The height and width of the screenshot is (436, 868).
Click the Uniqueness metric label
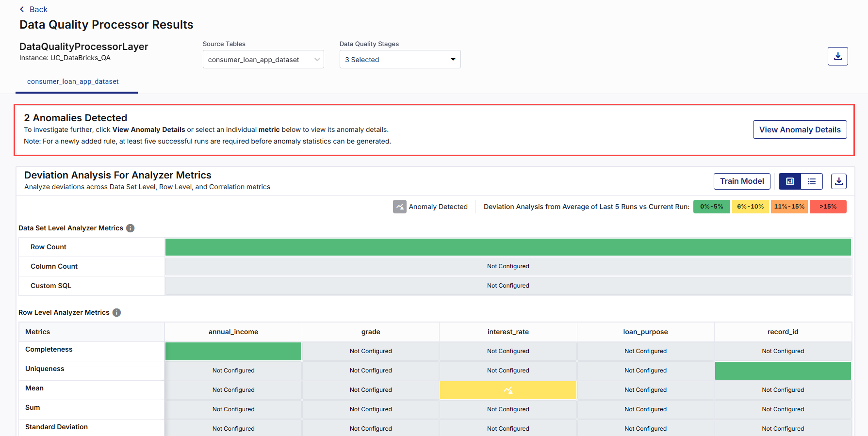click(45, 369)
